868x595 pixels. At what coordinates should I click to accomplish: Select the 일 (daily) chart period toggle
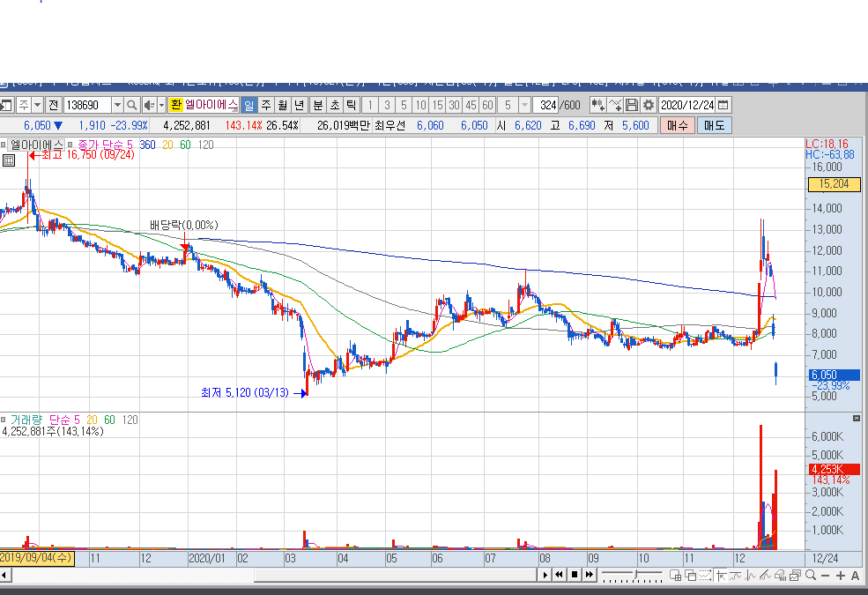pos(249,105)
